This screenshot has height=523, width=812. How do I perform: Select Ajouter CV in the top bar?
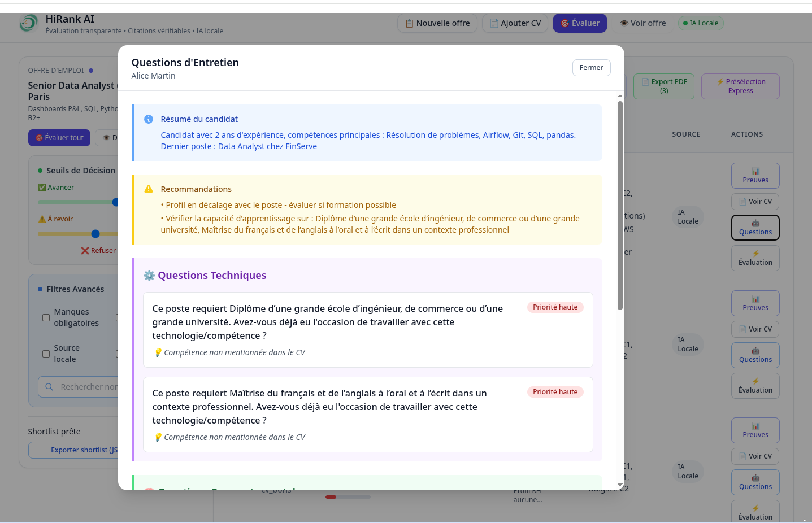click(515, 23)
